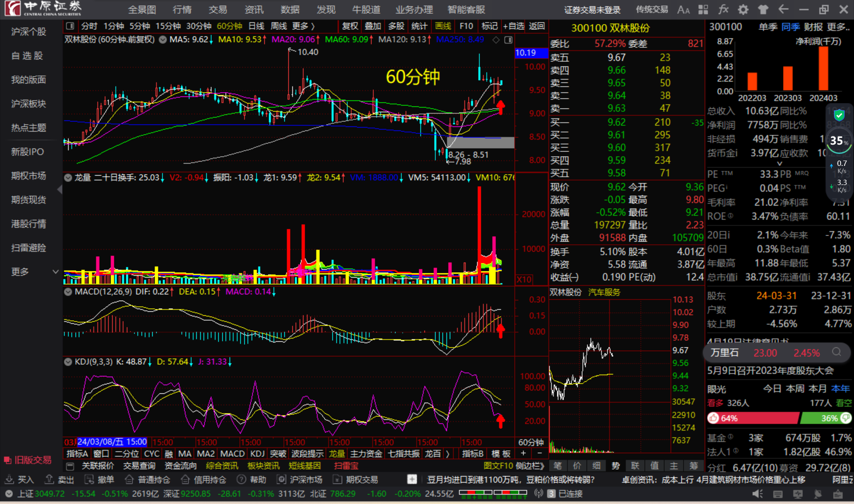This screenshot has height=504, width=854.
Task: Click the font size AA icon
Action: [x=683, y=9]
